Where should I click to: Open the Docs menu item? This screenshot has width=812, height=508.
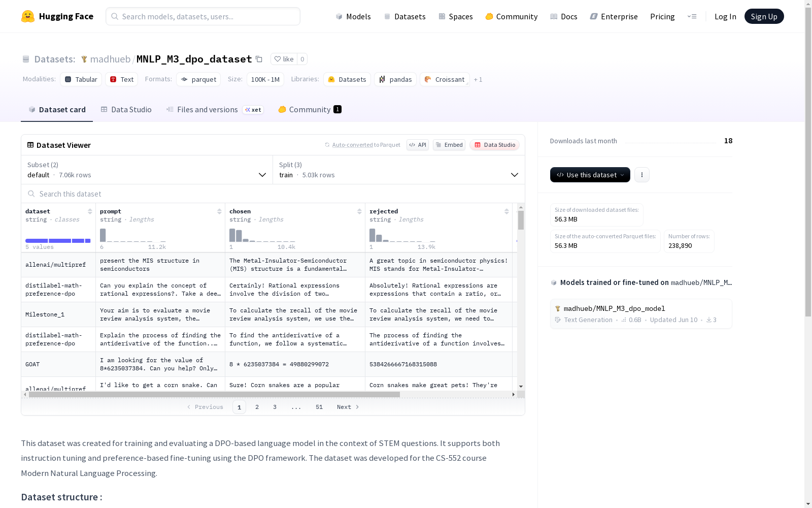[564, 16]
